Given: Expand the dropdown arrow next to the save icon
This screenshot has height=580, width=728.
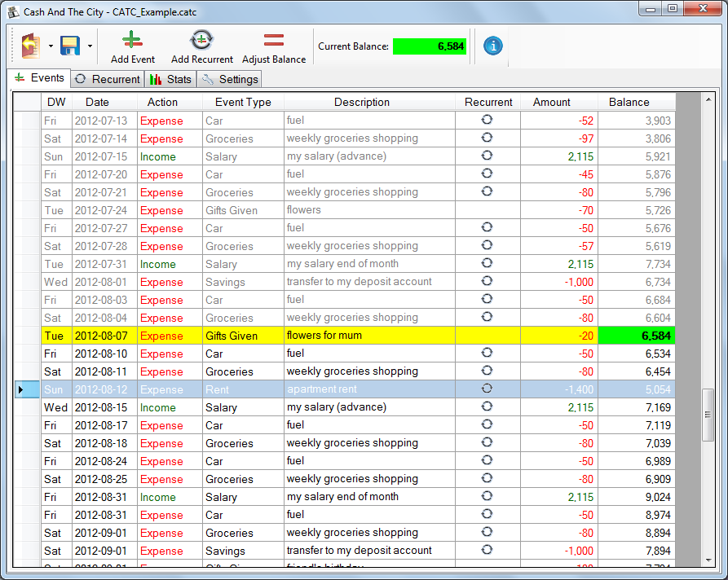Looking at the screenshot, I should [x=90, y=46].
